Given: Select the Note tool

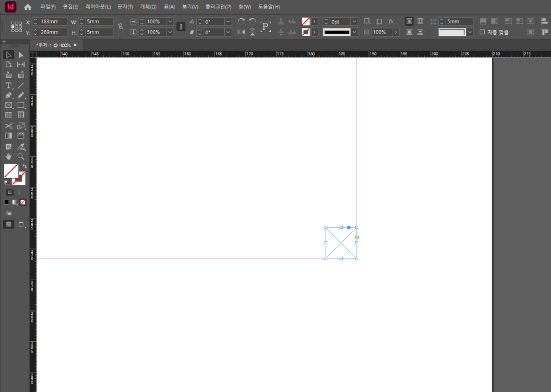Looking at the screenshot, I should [9, 147].
